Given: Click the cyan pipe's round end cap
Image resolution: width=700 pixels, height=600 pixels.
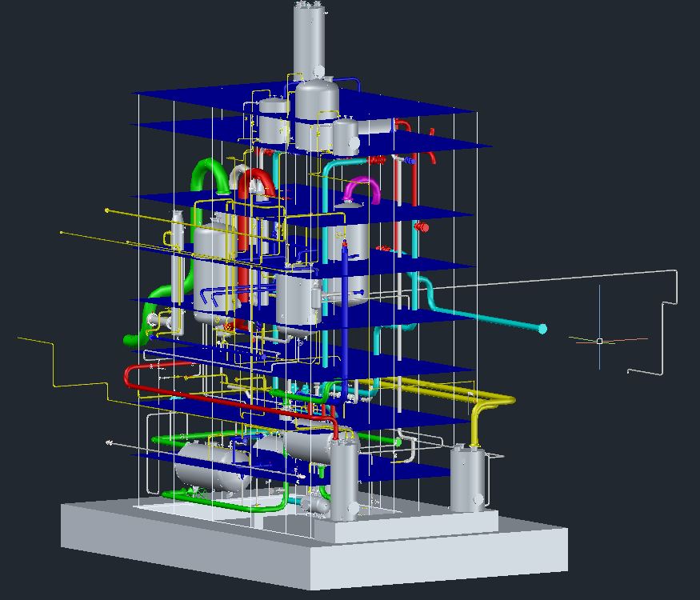Looking at the screenshot, I should pyautogui.click(x=542, y=329).
